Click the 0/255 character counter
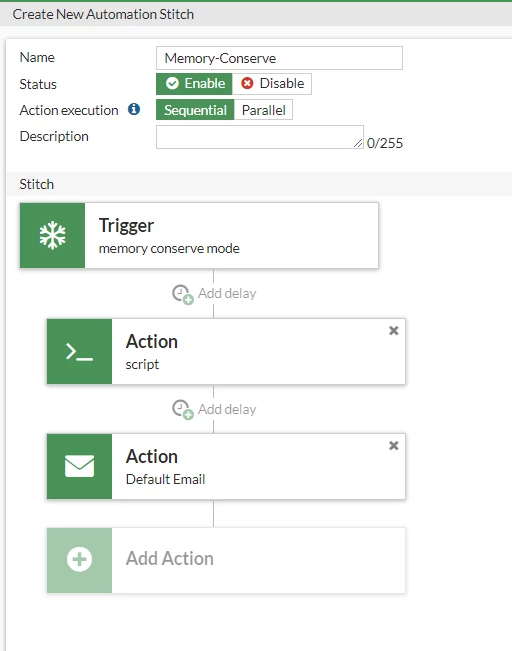Screen dimensions: 512x651 (385, 143)
